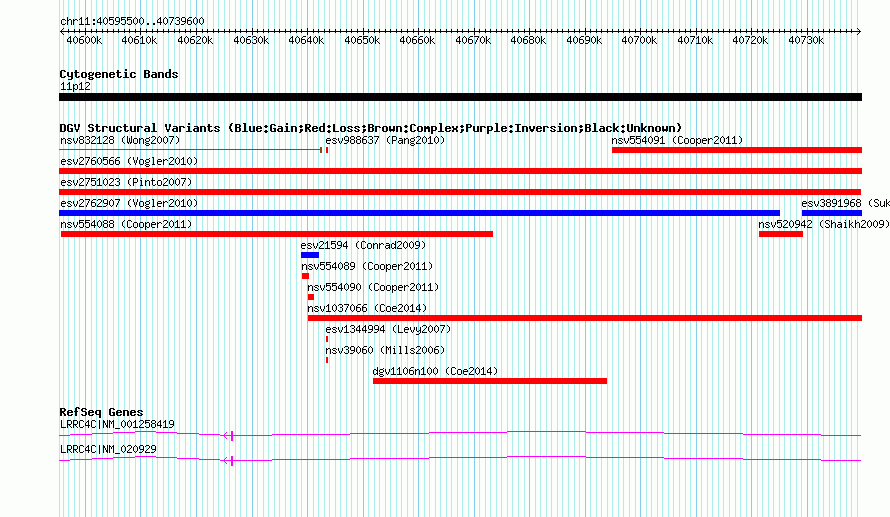
Task: Click the 40600k ruler tick label
Action: point(84,40)
